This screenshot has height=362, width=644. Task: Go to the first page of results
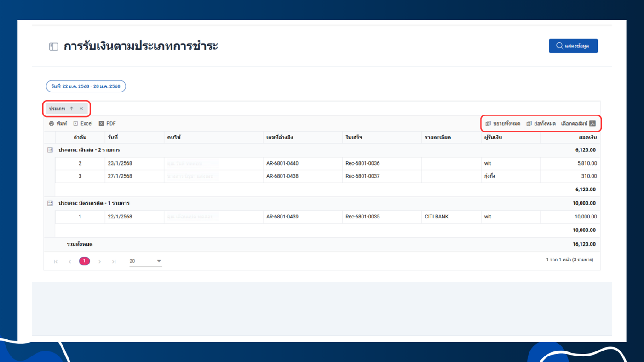[56, 261]
